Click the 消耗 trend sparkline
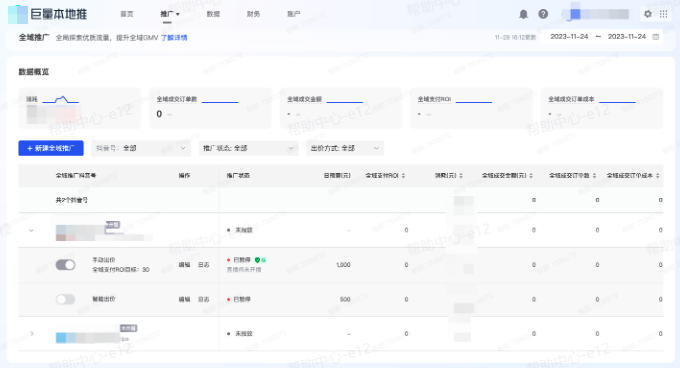This screenshot has height=368, width=680. (x=61, y=100)
